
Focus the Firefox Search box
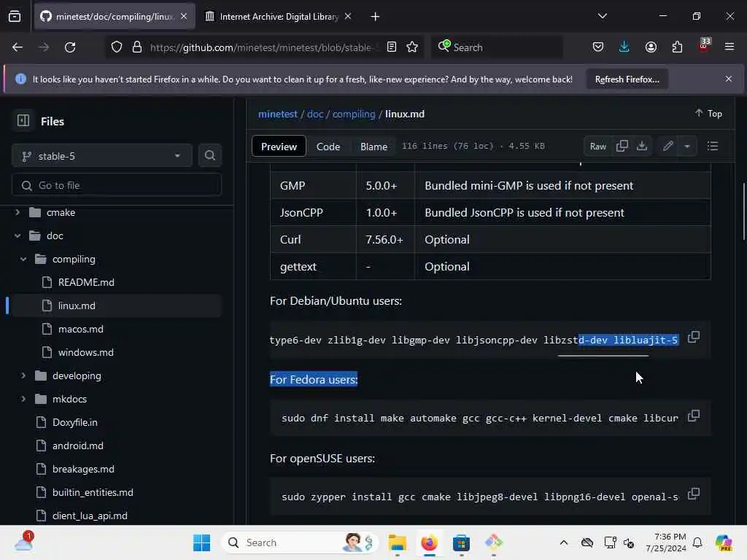(497, 47)
